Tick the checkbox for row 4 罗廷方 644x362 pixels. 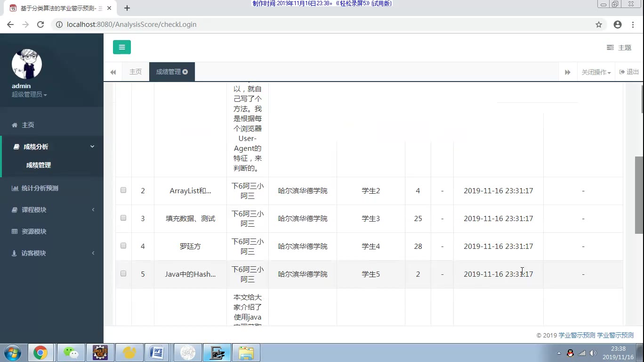[123, 246]
